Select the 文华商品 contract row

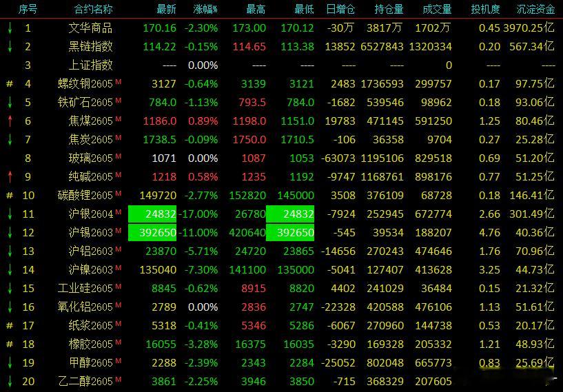[281, 28]
